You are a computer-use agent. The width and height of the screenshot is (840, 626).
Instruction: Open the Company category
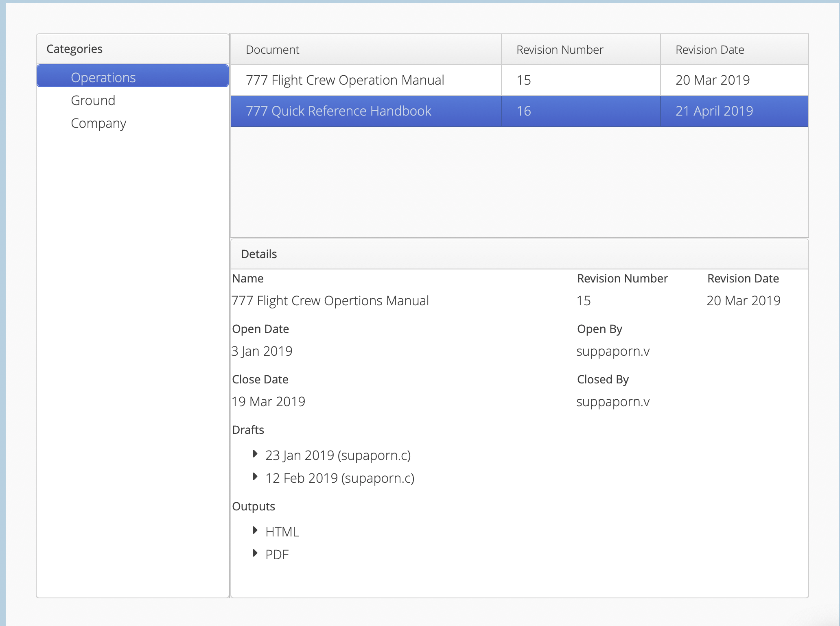pyautogui.click(x=98, y=123)
